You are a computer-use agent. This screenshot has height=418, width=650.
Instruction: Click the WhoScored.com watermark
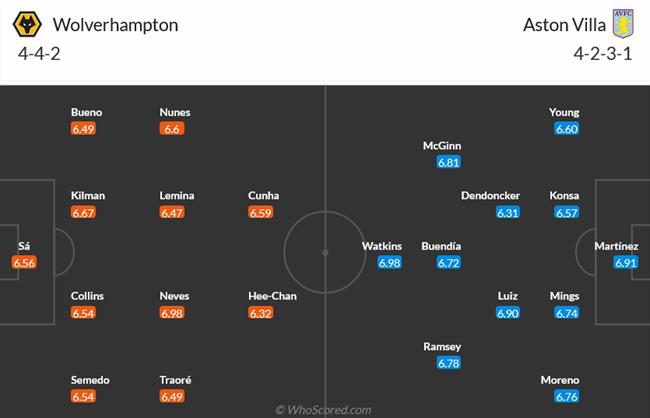point(324,409)
